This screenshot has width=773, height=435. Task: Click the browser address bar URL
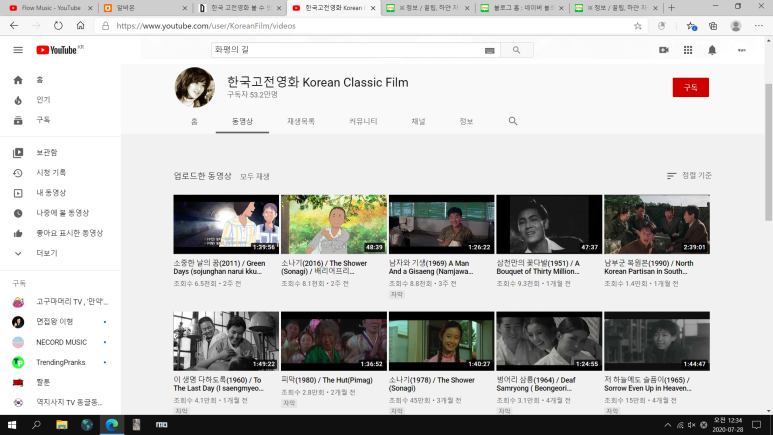206,26
